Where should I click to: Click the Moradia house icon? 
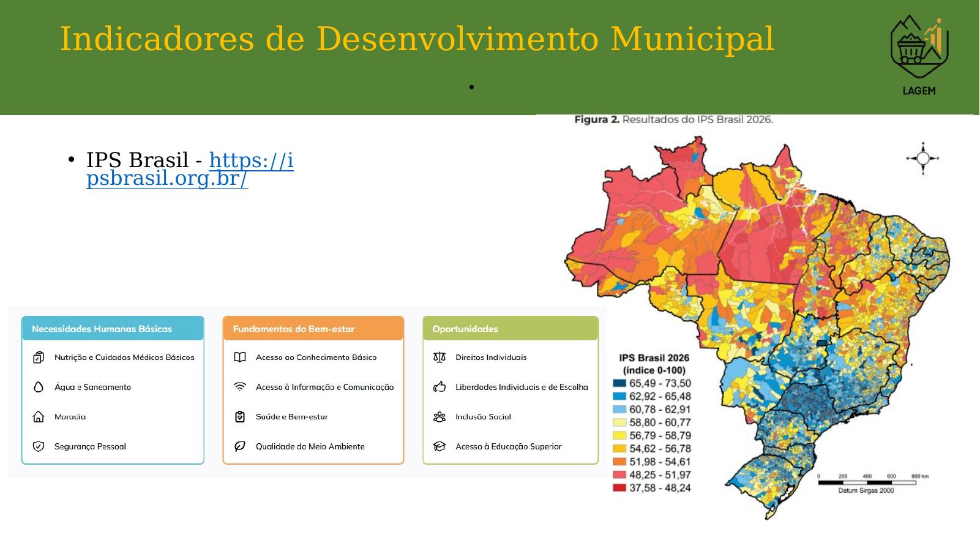click(x=39, y=417)
